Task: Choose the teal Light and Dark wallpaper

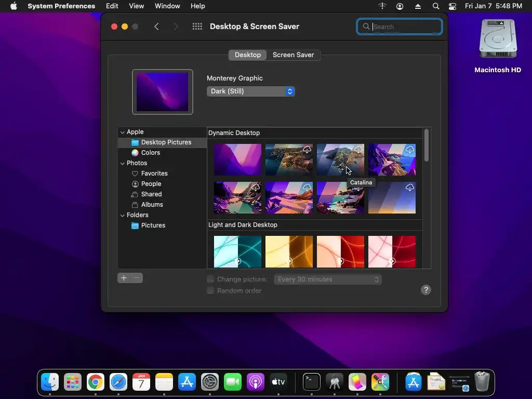Action: 237,252
